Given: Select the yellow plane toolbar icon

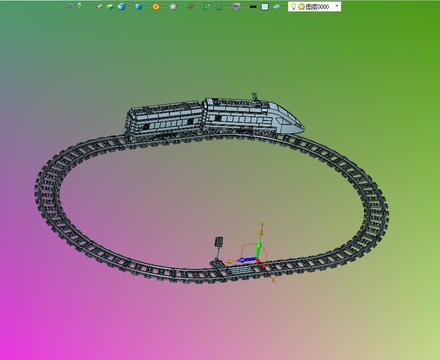Looking at the screenshot, I should pyautogui.click(x=110, y=6).
